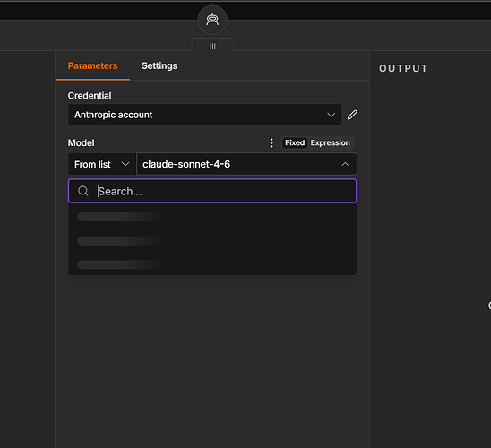The width and height of the screenshot is (491, 448).
Task: Click the OUTPUT panel heading
Action: [403, 68]
